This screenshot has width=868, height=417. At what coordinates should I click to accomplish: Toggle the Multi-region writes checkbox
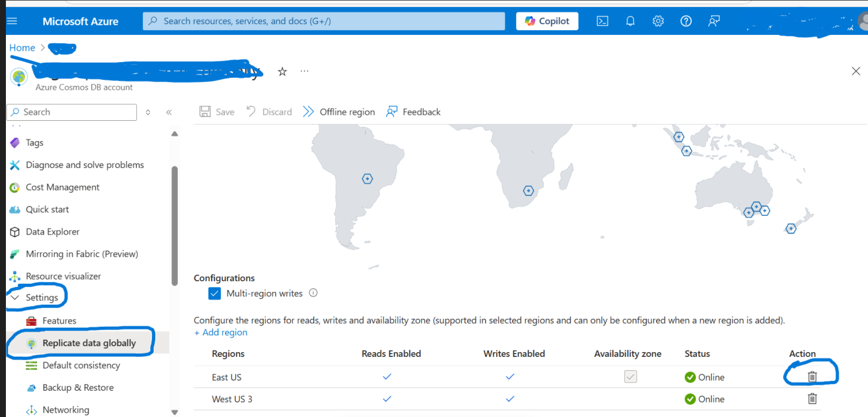coord(214,294)
